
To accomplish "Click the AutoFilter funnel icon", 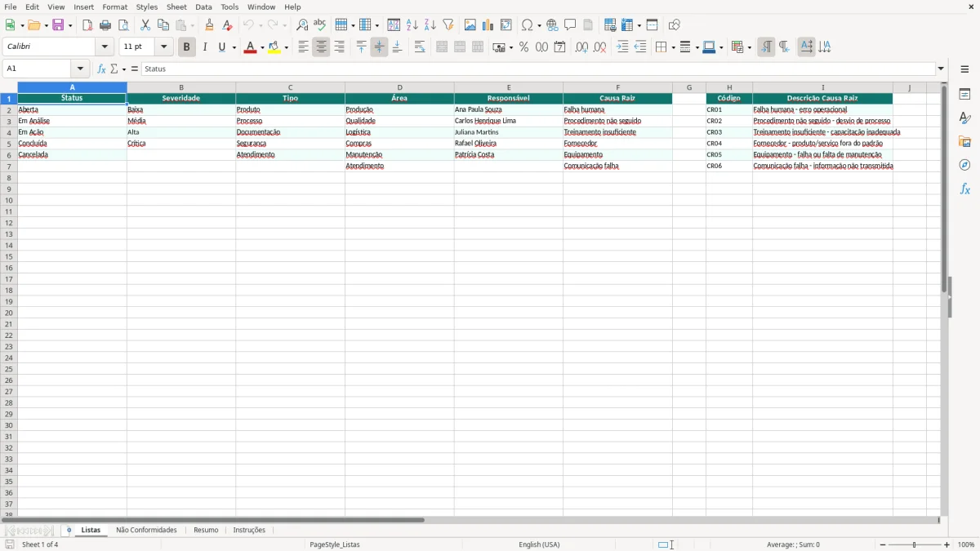I will (448, 25).
